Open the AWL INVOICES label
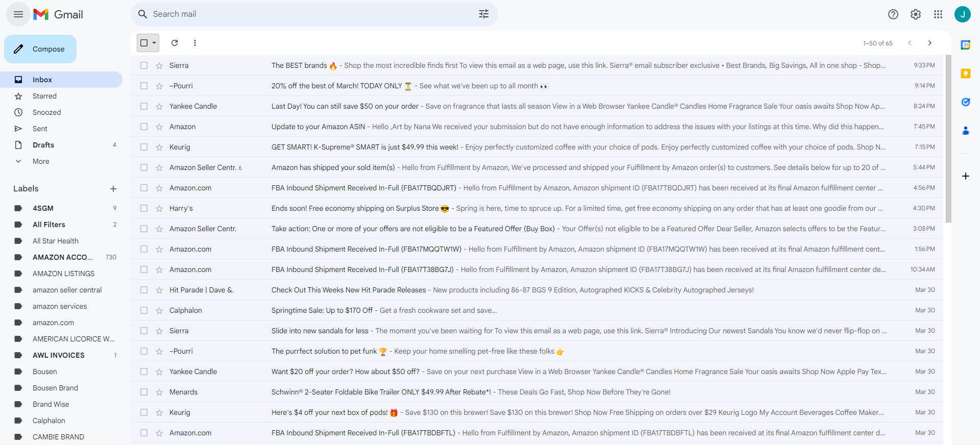This screenshot has height=445, width=980. [61, 355]
